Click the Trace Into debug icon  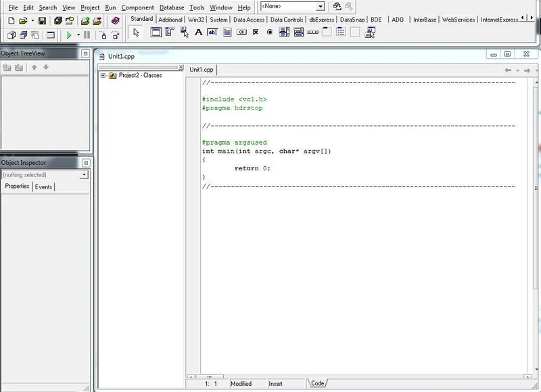pyautogui.click(x=103, y=35)
